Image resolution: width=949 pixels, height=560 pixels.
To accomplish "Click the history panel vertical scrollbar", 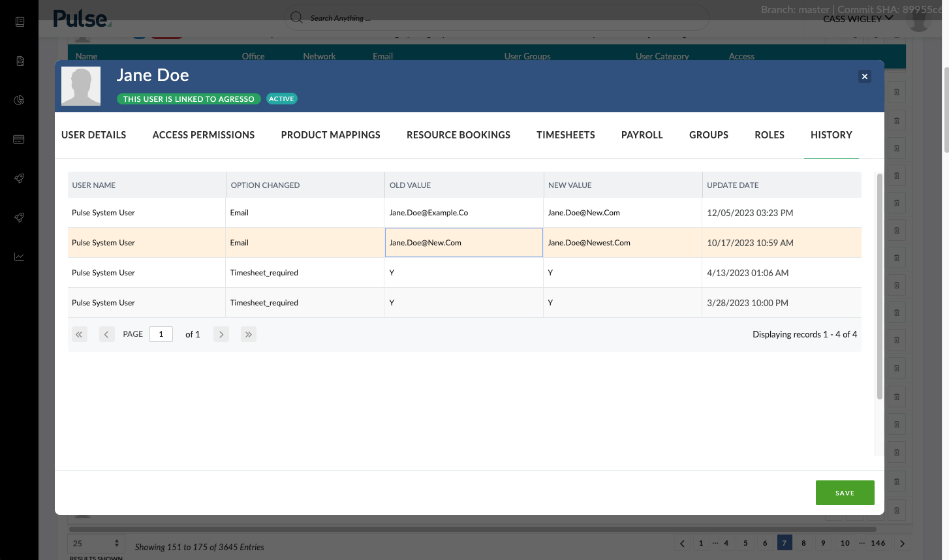I will coord(879,286).
